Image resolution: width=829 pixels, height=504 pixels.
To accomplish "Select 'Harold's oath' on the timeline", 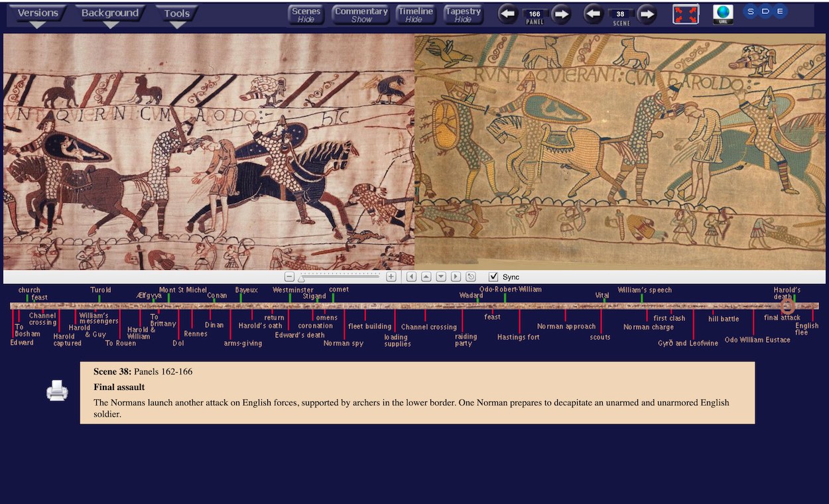I will pos(261,326).
